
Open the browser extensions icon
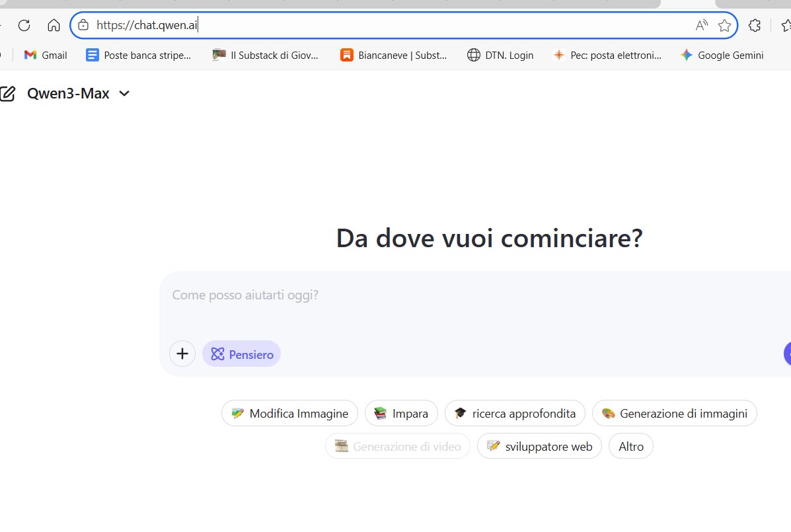tap(754, 25)
